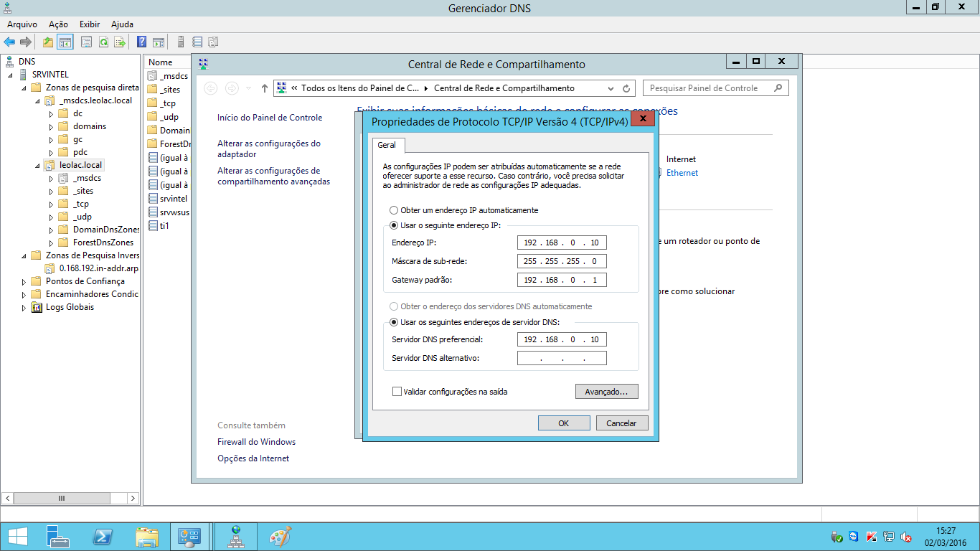Screen dimensions: 980x551
Task: Check Validar configurações na saída
Action: coord(450,392)
